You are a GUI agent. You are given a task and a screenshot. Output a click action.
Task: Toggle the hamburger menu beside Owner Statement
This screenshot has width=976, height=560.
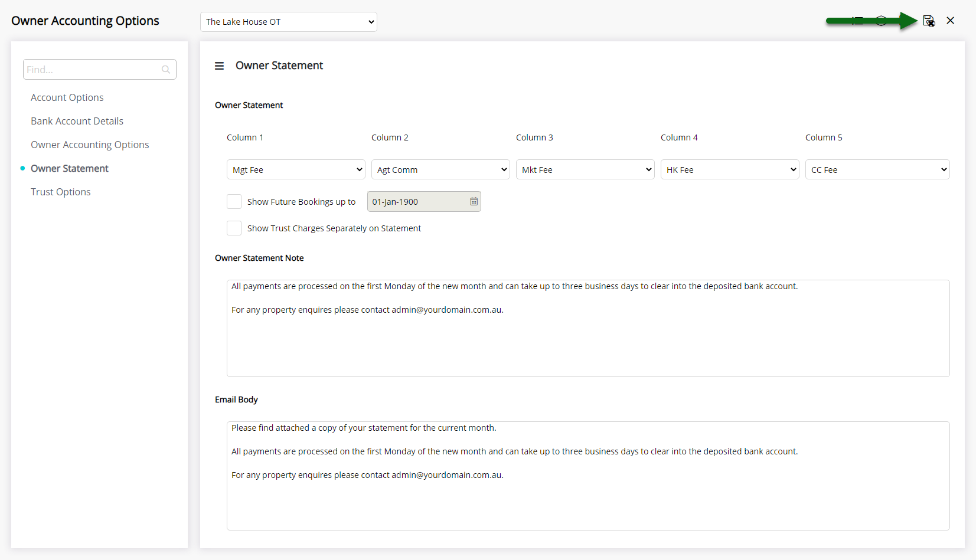coord(219,66)
